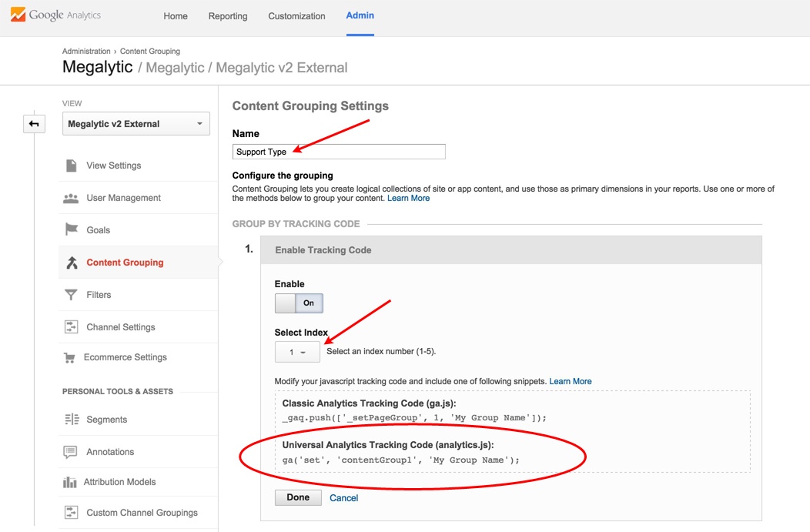Click the View Settings document icon

[72, 166]
